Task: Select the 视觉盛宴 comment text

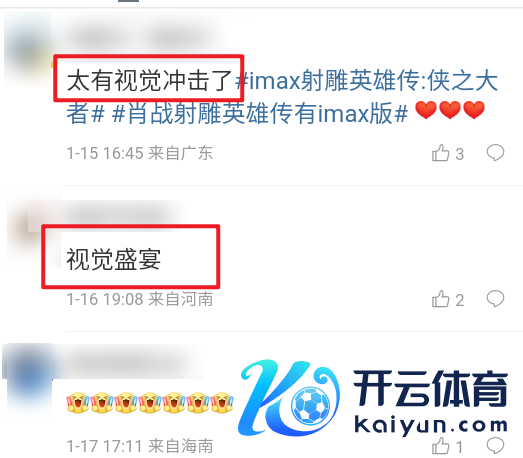Action: 113,259
